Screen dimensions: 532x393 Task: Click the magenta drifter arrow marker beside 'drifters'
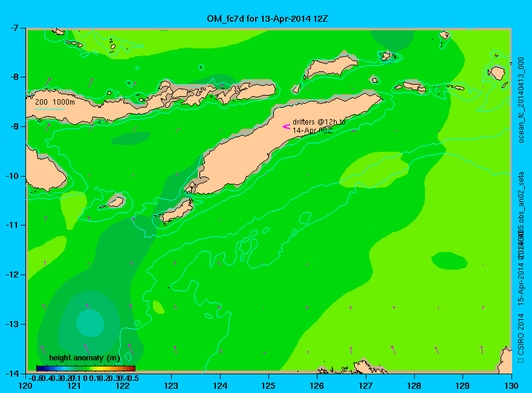[287, 126]
